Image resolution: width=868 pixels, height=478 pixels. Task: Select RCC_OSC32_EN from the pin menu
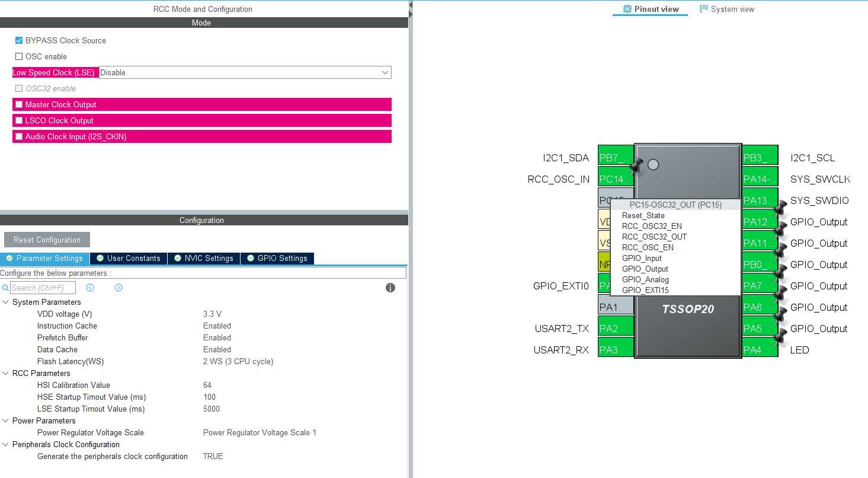[652, 226]
